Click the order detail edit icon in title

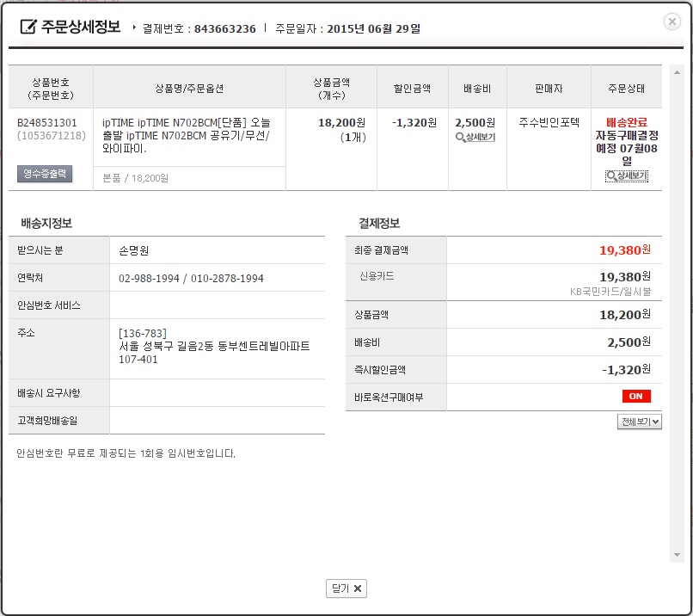click(28, 27)
